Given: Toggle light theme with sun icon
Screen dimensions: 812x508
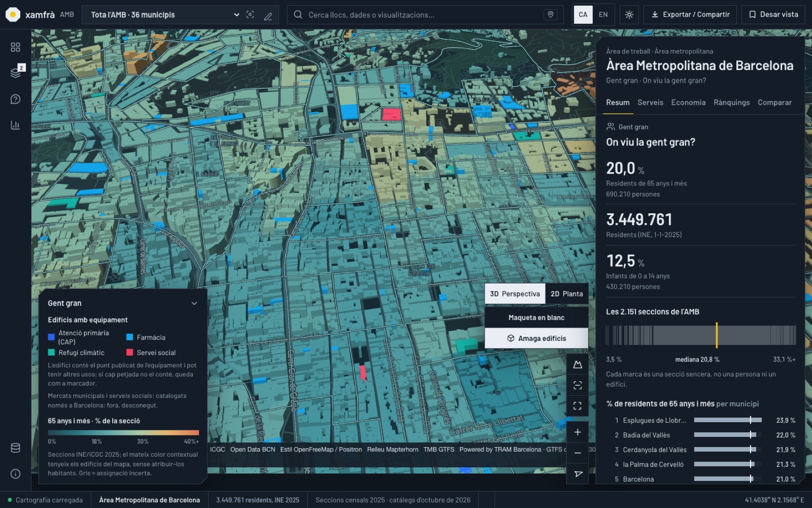Looking at the screenshot, I should click(629, 15).
